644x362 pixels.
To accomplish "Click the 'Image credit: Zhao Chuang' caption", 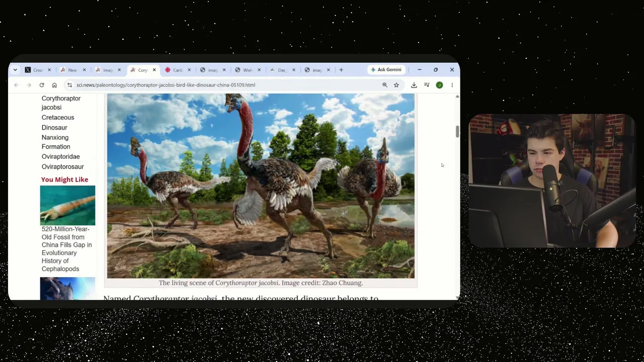I will pos(322,283).
